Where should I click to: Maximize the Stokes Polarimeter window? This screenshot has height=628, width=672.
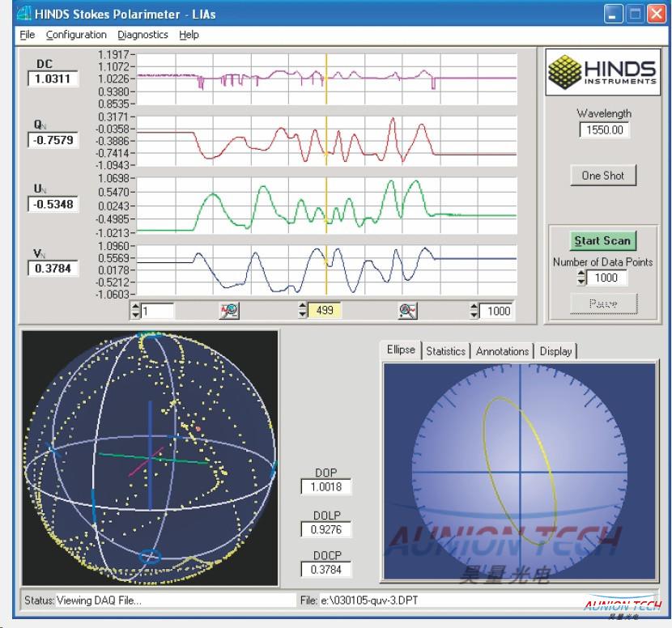point(635,14)
